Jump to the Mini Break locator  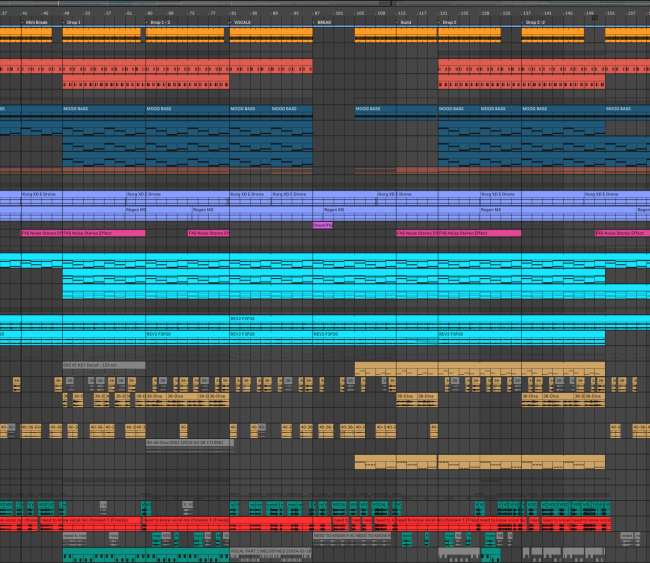pos(36,21)
